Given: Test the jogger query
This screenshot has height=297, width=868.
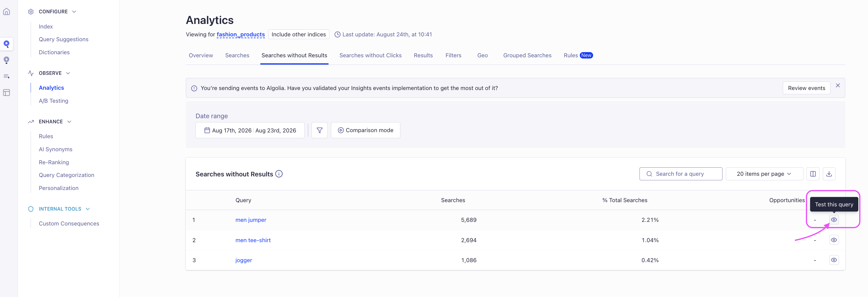Looking at the screenshot, I should pyautogui.click(x=834, y=260).
